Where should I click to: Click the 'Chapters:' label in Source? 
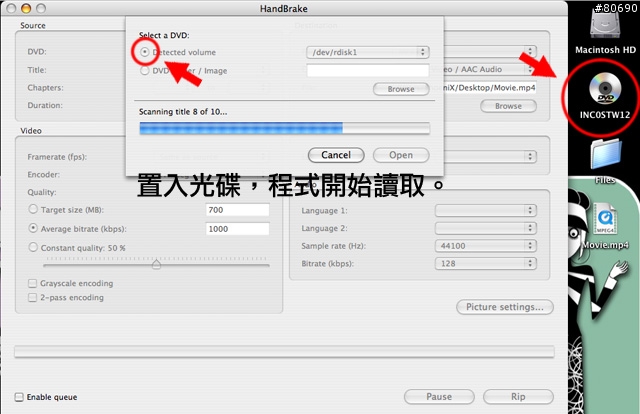45,88
